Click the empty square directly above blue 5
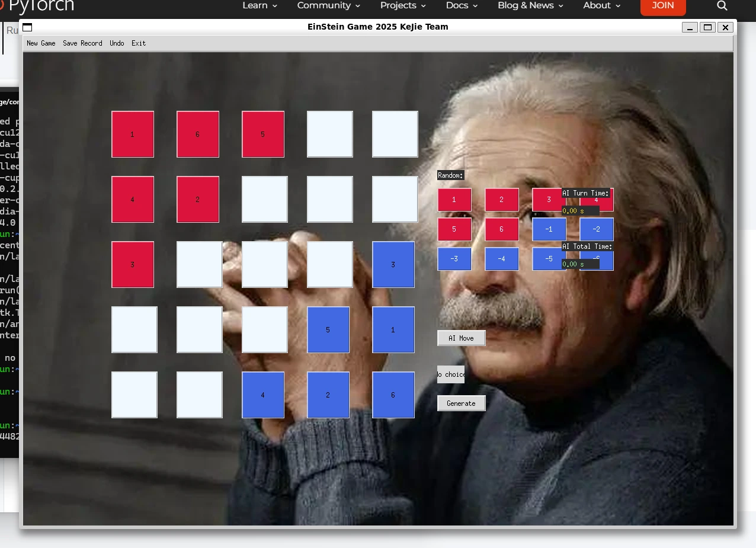Viewport: 756px width, 548px height. (x=330, y=265)
